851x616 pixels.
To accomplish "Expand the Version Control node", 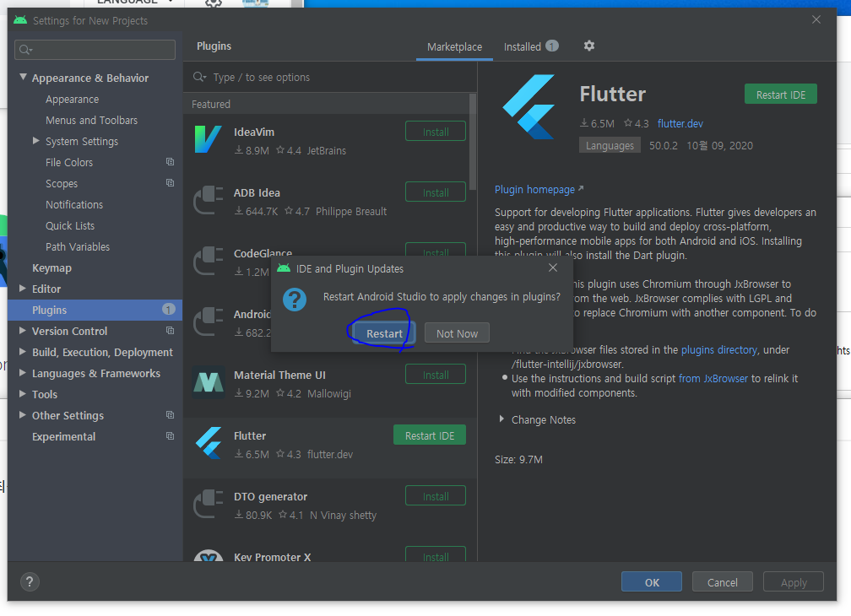I will point(23,331).
